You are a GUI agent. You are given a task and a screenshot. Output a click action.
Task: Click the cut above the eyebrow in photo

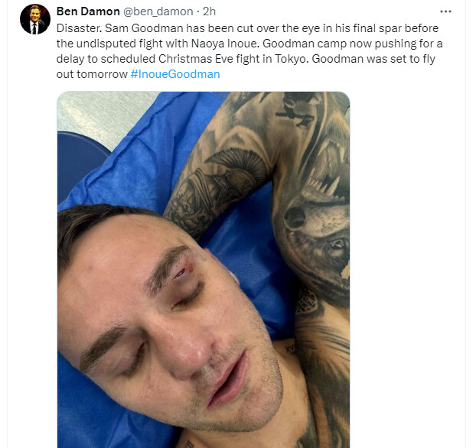(183, 271)
